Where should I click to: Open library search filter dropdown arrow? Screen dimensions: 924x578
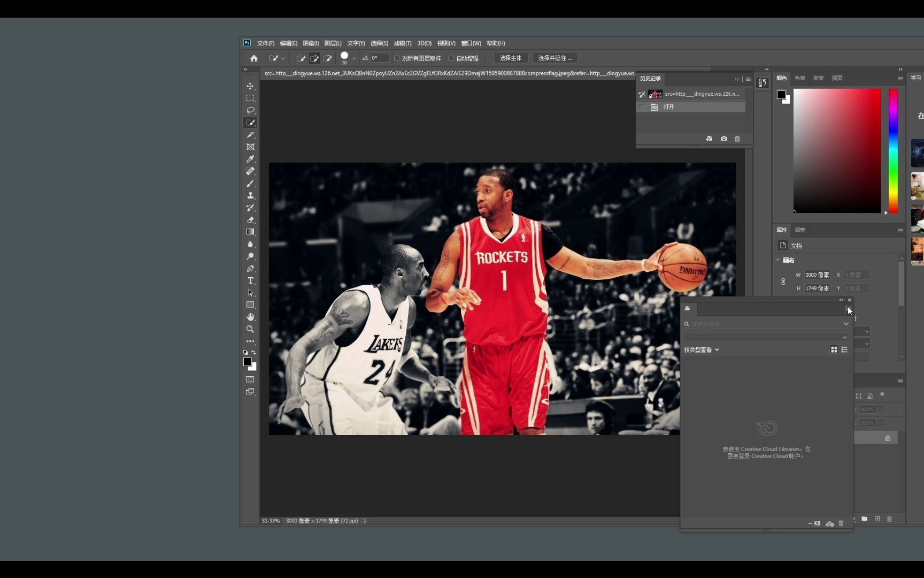846,324
